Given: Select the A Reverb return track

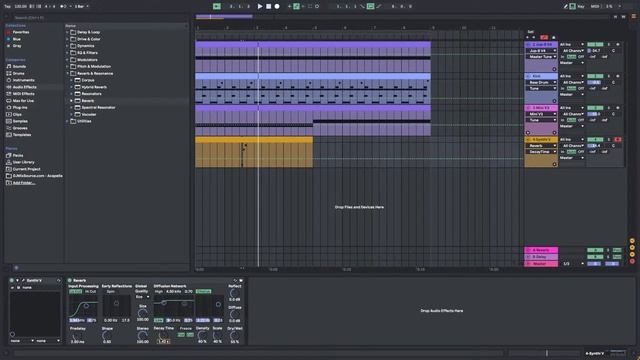Looking at the screenshot, I should [x=541, y=250].
